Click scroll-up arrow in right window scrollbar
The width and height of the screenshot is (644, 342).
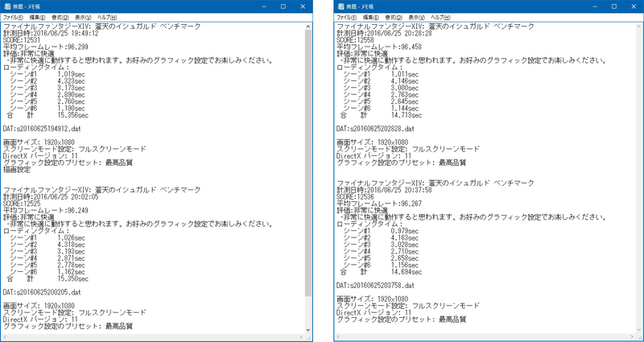(x=639, y=26)
